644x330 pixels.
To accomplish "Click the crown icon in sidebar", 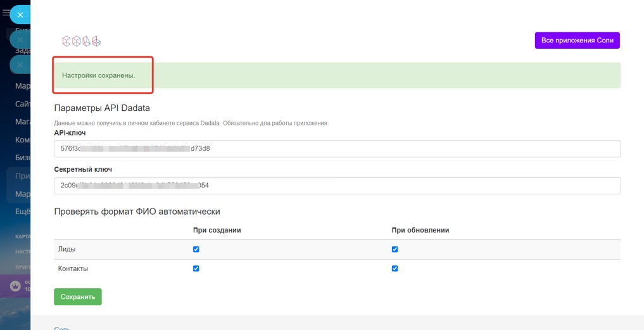I will pos(15,286).
